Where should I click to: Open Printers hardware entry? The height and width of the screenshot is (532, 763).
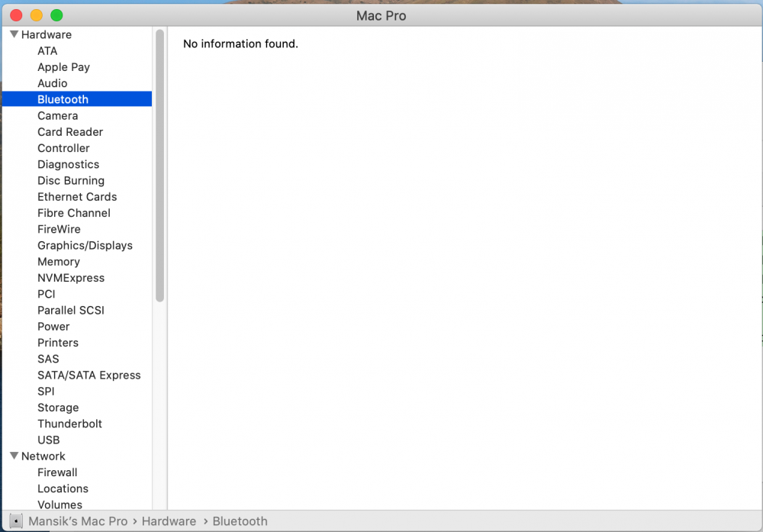(58, 343)
